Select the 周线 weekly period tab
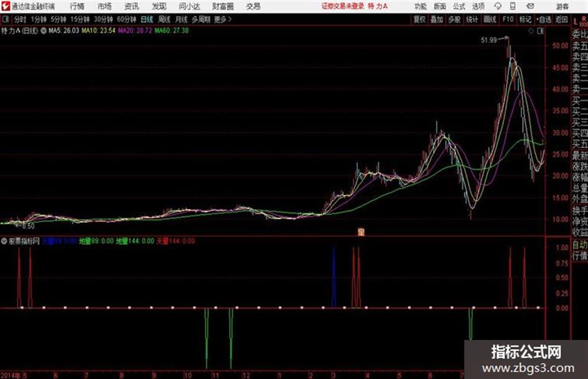The height and width of the screenshot is (379, 588). [x=164, y=19]
